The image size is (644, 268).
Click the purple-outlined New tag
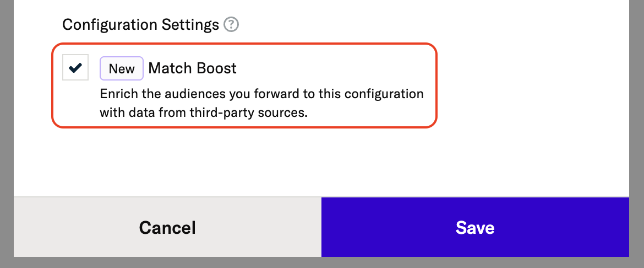[122, 68]
